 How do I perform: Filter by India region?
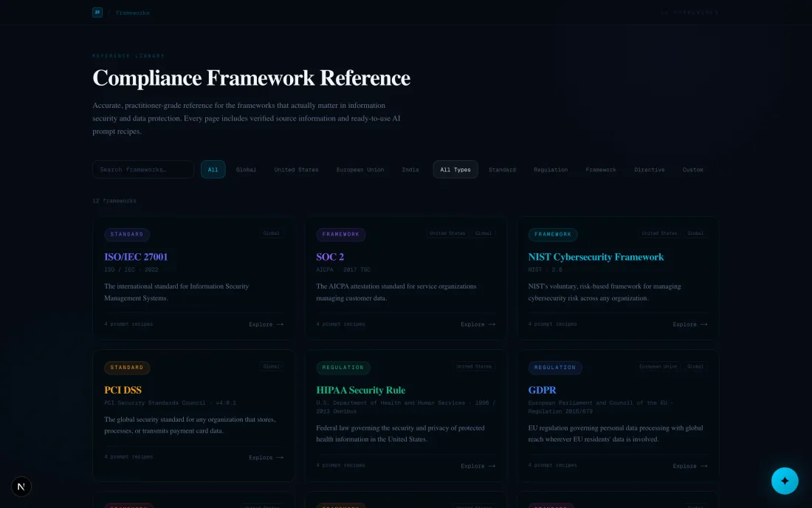coord(410,169)
